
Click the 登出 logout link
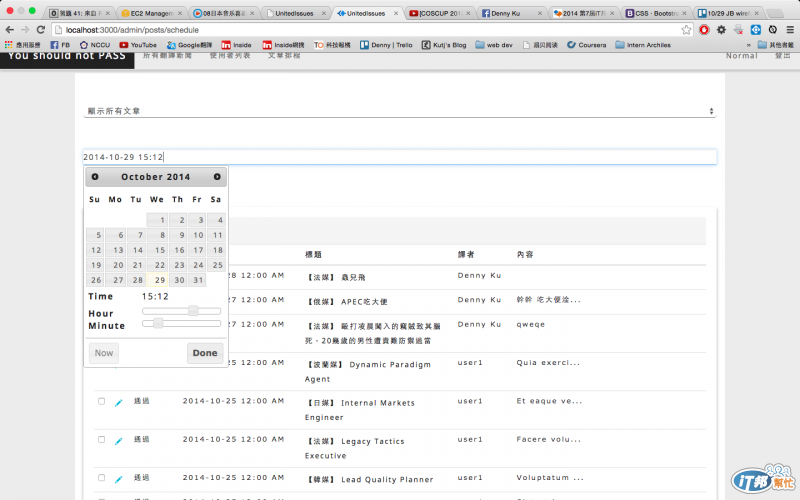[783, 55]
